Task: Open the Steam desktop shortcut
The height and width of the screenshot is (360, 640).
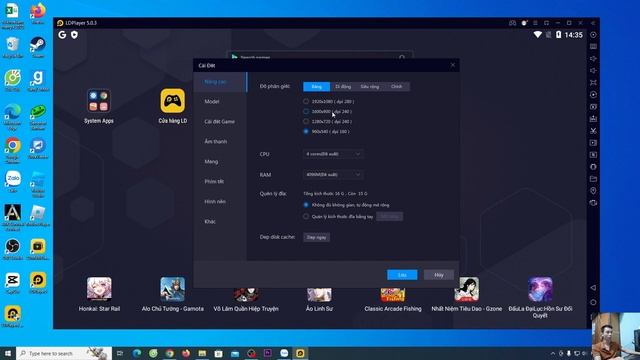Action: tap(38, 47)
